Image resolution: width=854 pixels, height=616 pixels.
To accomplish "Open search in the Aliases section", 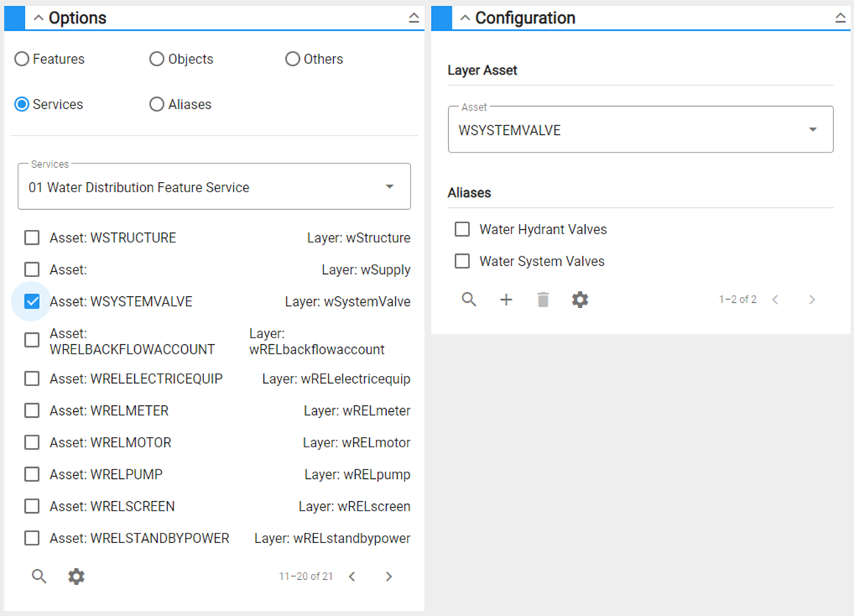I will (469, 299).
